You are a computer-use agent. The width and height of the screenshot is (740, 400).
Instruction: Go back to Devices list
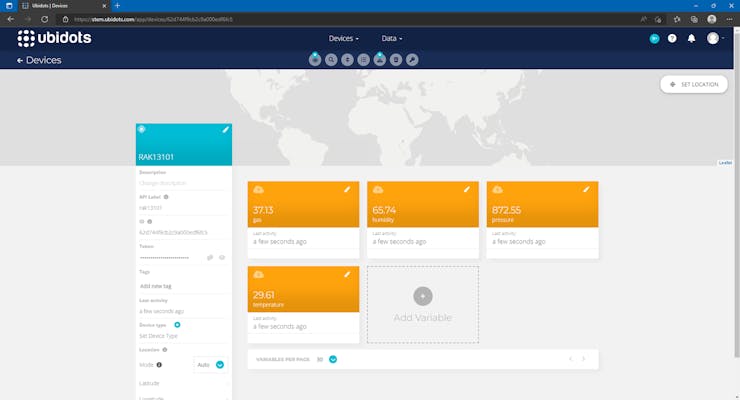[39, 60]
